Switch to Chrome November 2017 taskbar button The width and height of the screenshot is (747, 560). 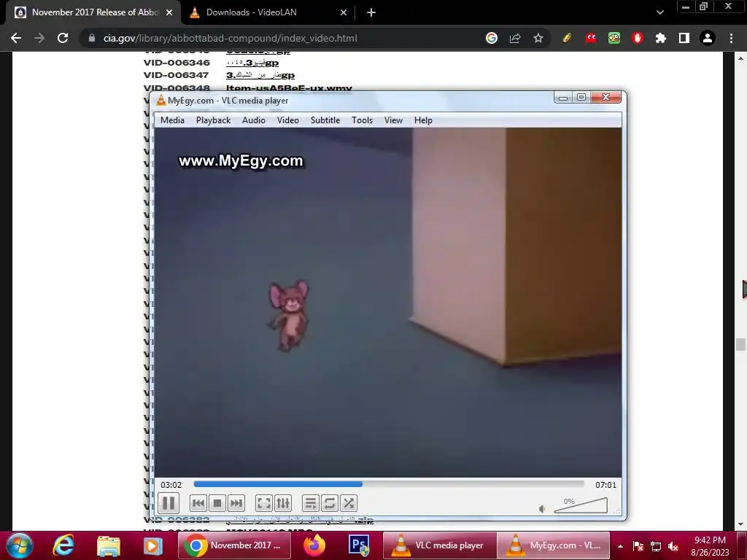pyautogui.click(x=234, y=545)
